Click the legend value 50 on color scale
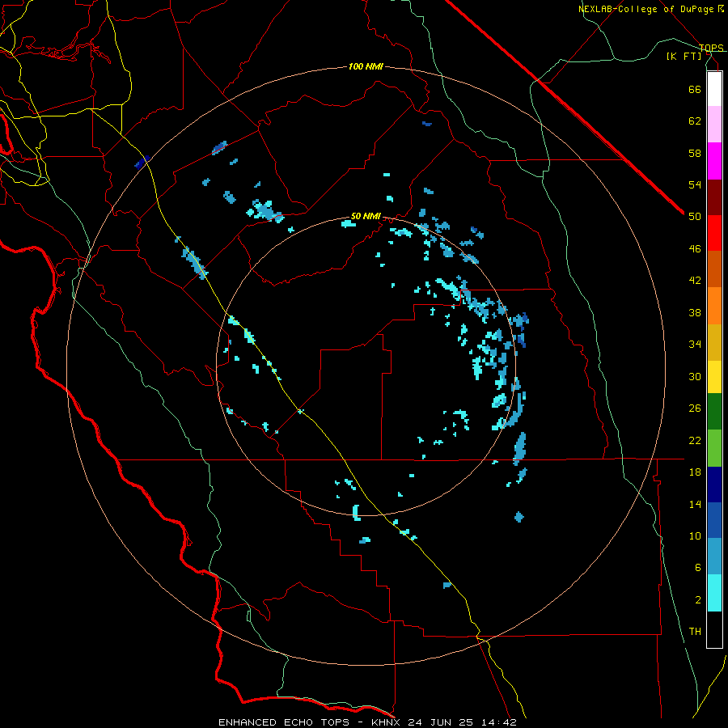The height and width of the screenshot is (728, 728). pos(695,217)
